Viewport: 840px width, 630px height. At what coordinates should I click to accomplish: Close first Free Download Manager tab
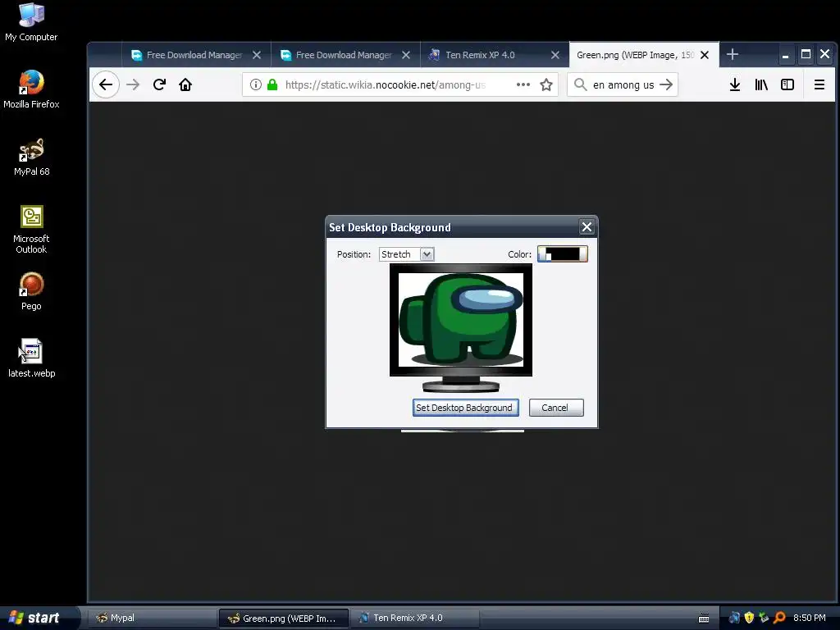(257, 55)
